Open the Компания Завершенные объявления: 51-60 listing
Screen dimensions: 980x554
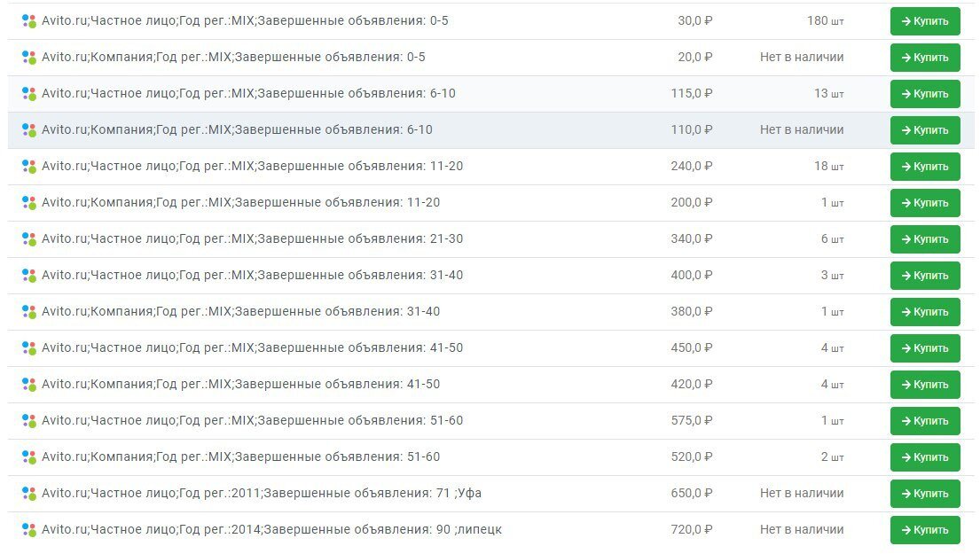pyautogui.click(x=241, y=456)
